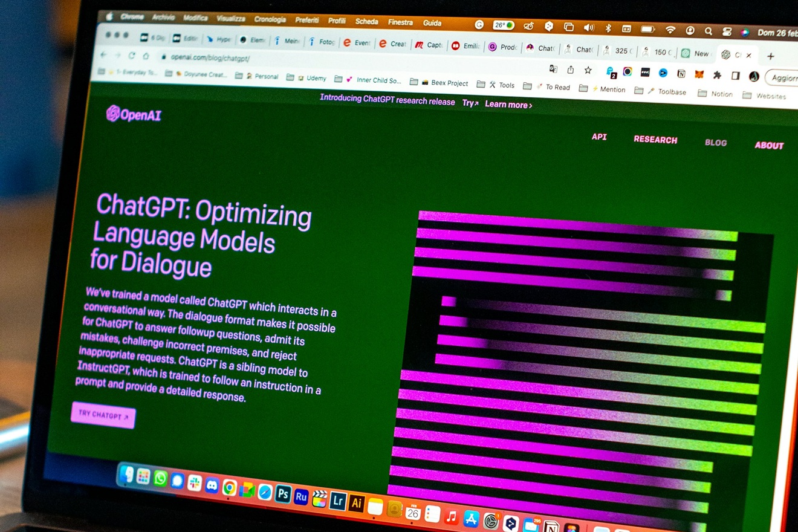The width and height of the screenshot is (798, 532).
Task: Open the Cronologia menu
Action: 270,19
